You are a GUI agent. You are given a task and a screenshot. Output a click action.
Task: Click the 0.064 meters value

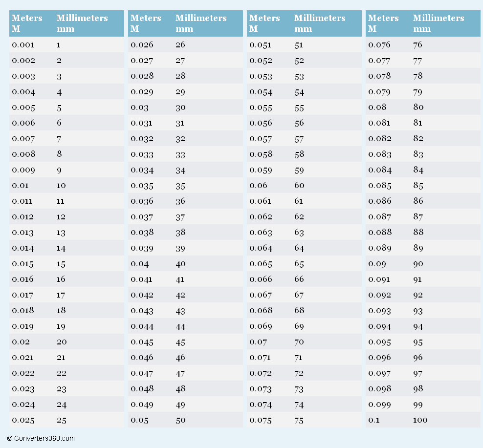261,248
